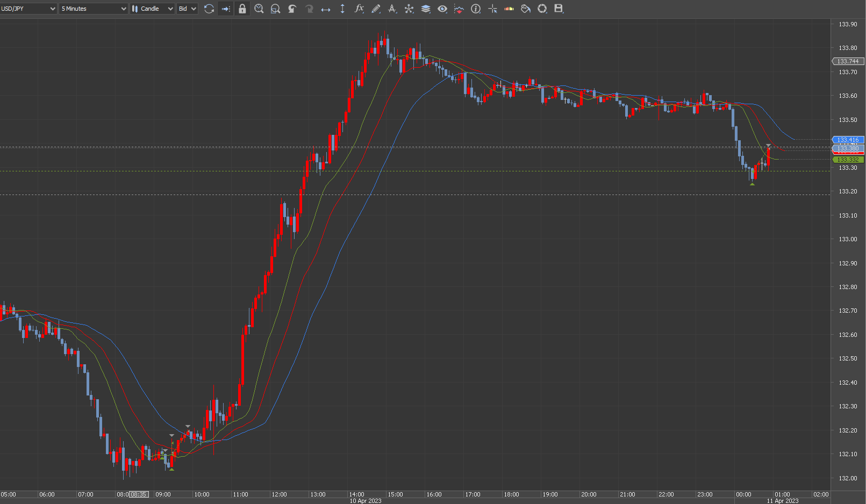Toggle the chart lock icon
Screen dimensions: 866x504
point(242,9)
